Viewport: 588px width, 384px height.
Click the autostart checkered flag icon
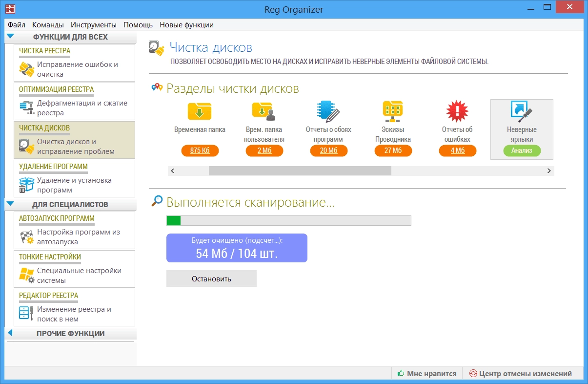(26, 237)
